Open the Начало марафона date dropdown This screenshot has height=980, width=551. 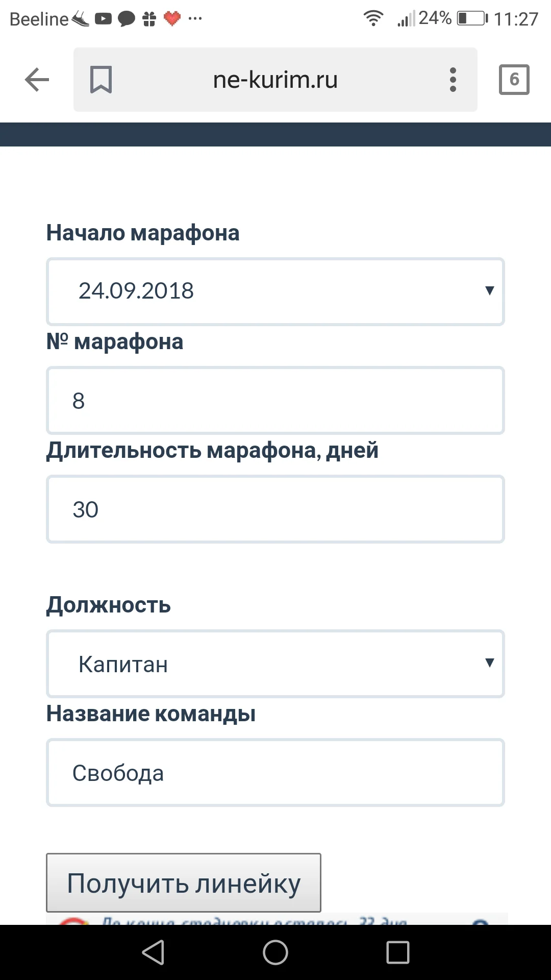275,291
